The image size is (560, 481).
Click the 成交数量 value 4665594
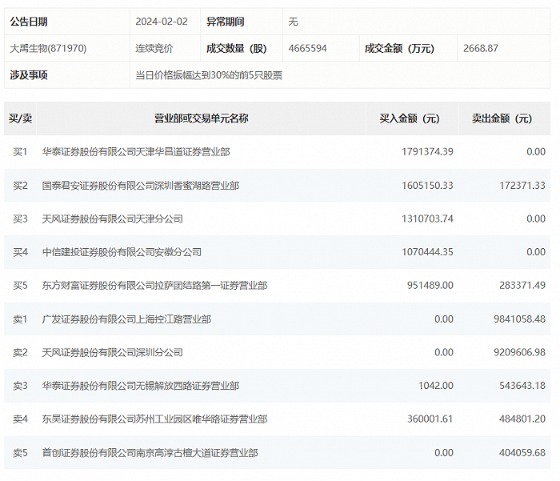(308, 48)
